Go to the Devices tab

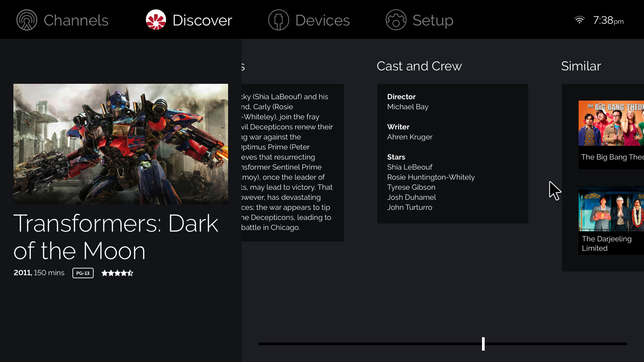coord(309,20)
